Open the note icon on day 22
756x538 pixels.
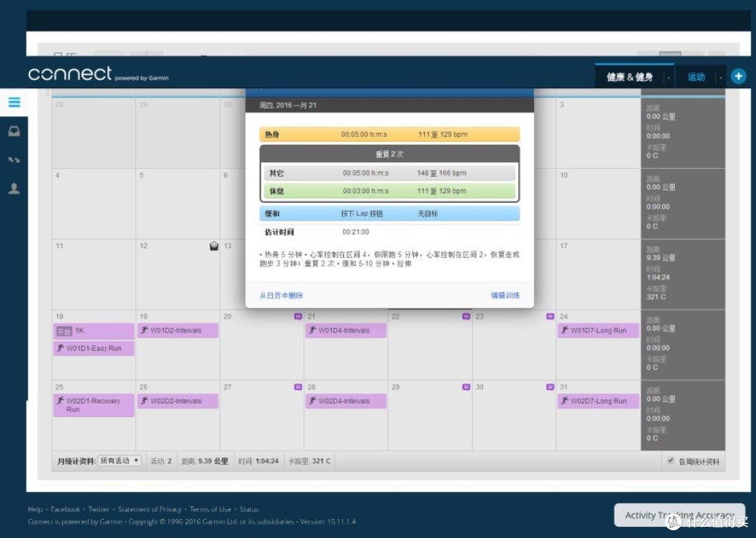pyautogui.click(x=466, y=316)
